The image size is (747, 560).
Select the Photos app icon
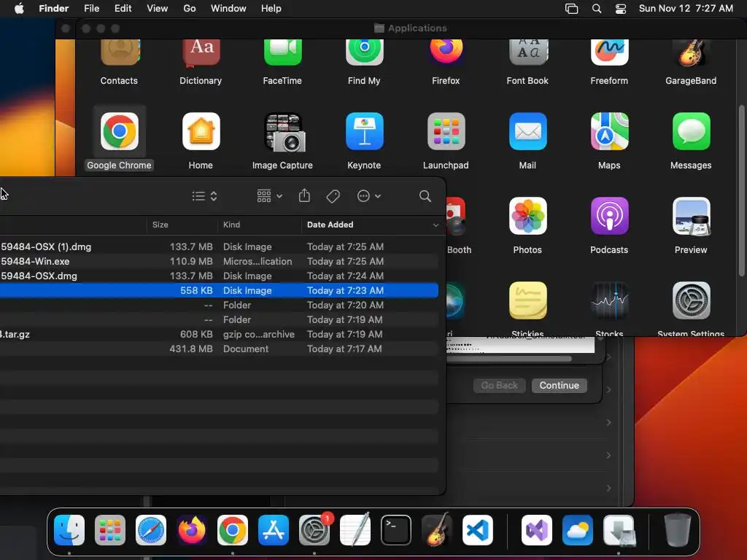pyautogui.click(x=528, y=216)
